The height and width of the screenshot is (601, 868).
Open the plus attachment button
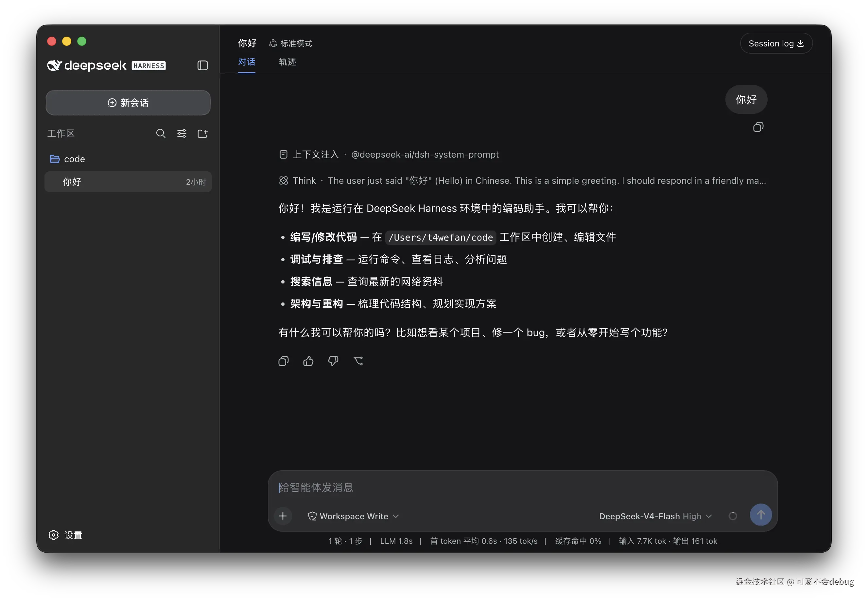tap(283, 516)
